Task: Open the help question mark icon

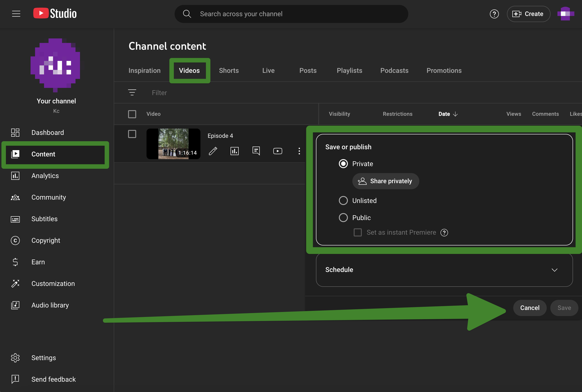Action: [x=494, y=14]
